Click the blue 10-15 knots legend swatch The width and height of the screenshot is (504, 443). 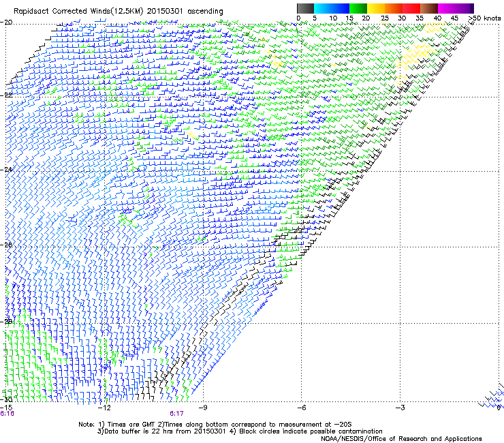click(341, 8)
